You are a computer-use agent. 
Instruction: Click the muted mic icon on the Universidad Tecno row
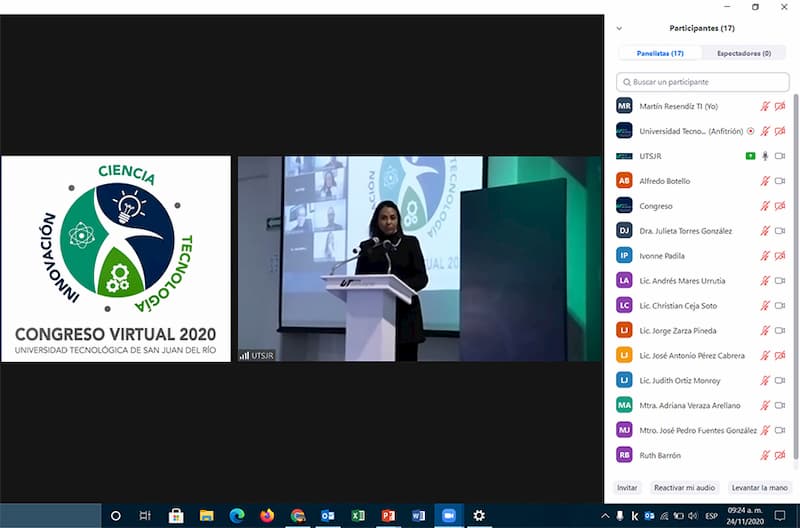(x=765, y=131)
